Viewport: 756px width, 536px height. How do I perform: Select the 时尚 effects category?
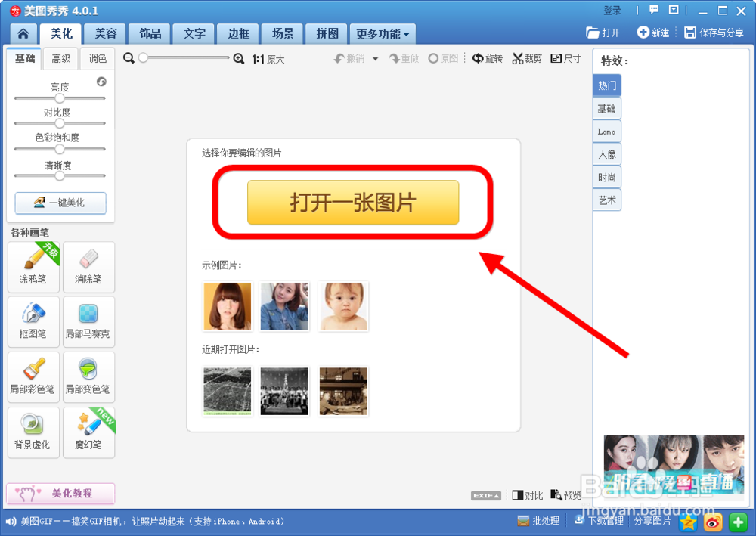(606, 178)
